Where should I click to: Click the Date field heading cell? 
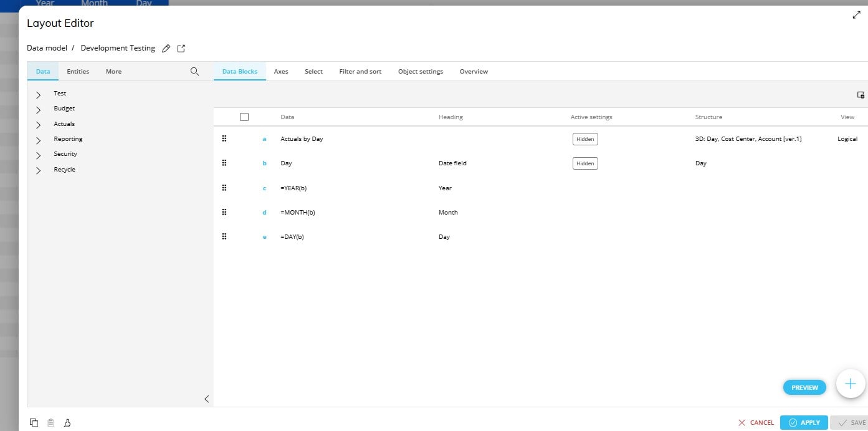click(452, 163)
